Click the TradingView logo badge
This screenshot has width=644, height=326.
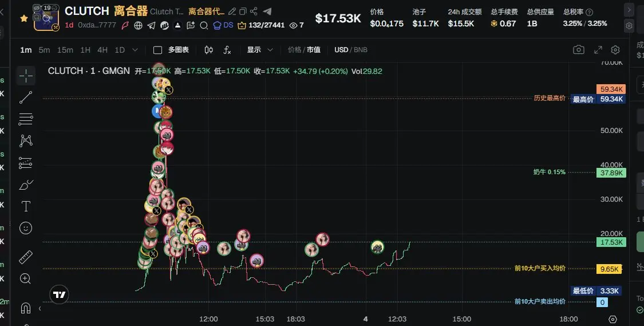59,294
